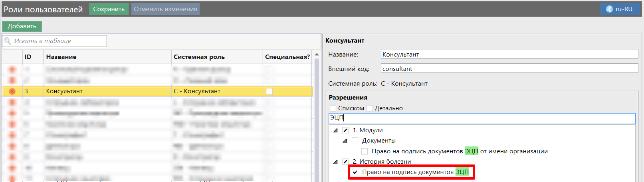Screen dimensions: 644x182
Task: Collapse the 1. Модули tree node
Action: 335,130
